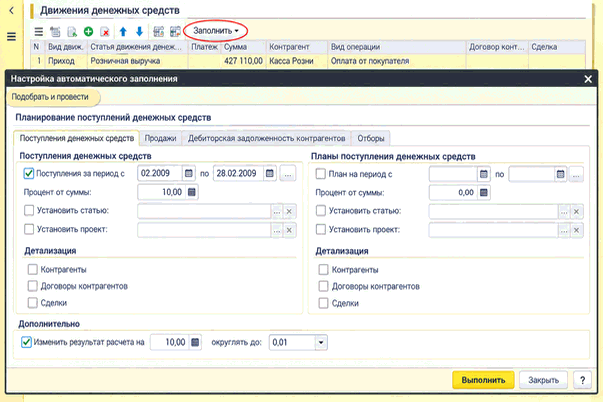Open calculator for percent 10,00 field
The width and height of the screenshot is (603, 402).
click(x=192, y=192)
